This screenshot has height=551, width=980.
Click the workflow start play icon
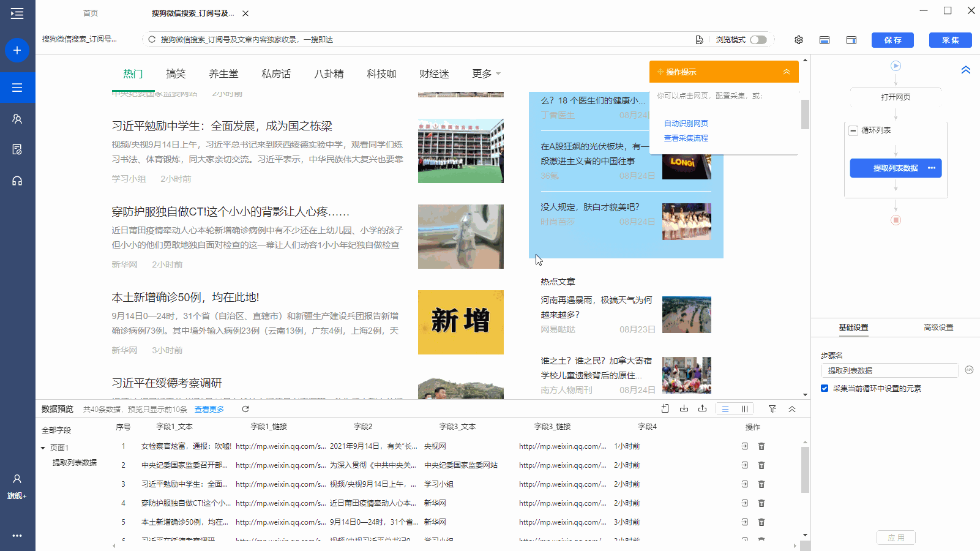click(896, 66)
